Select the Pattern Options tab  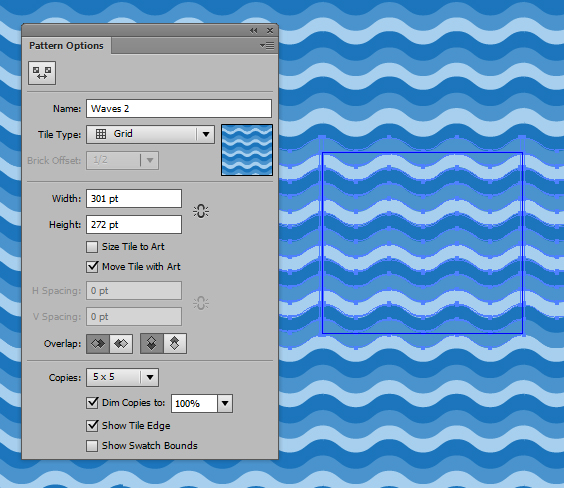[66, 46]
